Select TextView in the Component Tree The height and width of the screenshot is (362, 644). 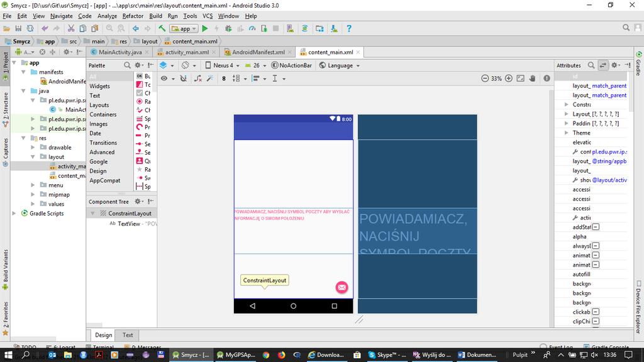(128, 224)
